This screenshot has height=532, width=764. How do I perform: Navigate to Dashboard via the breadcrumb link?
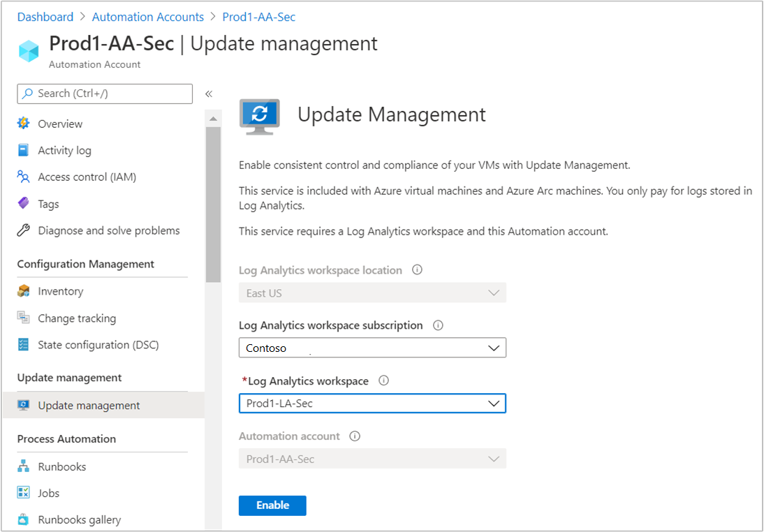pyautogui.click(x=45, y=17)
